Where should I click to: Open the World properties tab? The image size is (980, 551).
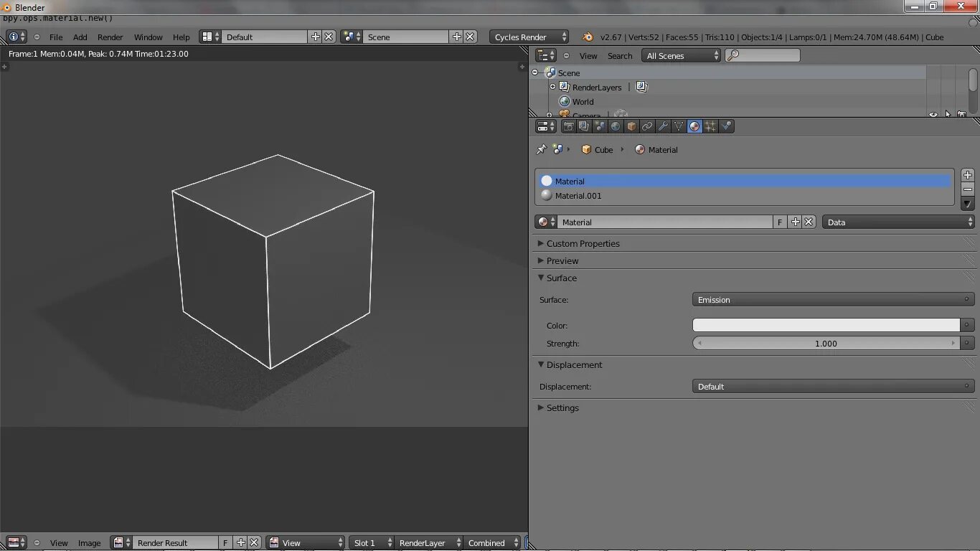pyautogui.click(x=616, y=126)
